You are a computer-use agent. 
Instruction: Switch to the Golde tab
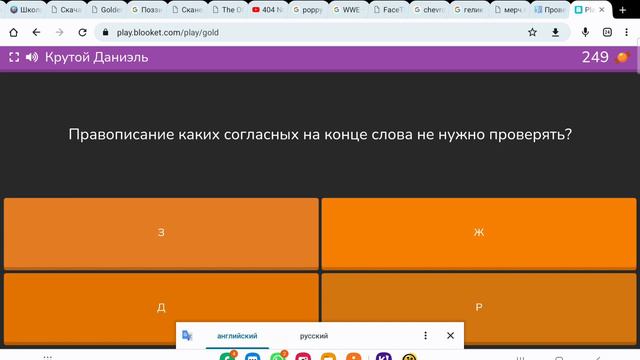(x=106, y=10)
